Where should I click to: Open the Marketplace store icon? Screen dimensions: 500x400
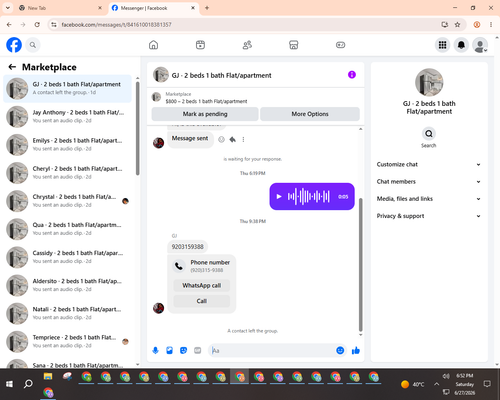pyautogui.click(x=293, y=45)
